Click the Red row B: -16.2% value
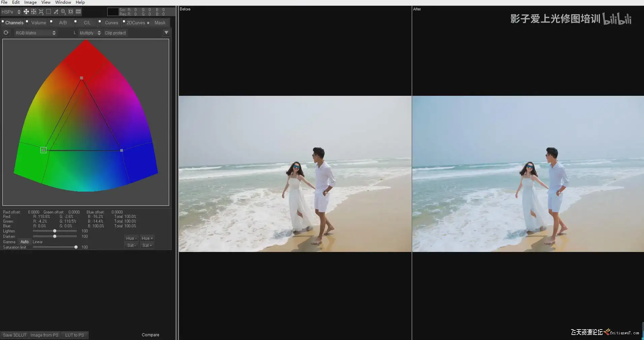Viewport: 644px width, 340px height. pos(95,217)
